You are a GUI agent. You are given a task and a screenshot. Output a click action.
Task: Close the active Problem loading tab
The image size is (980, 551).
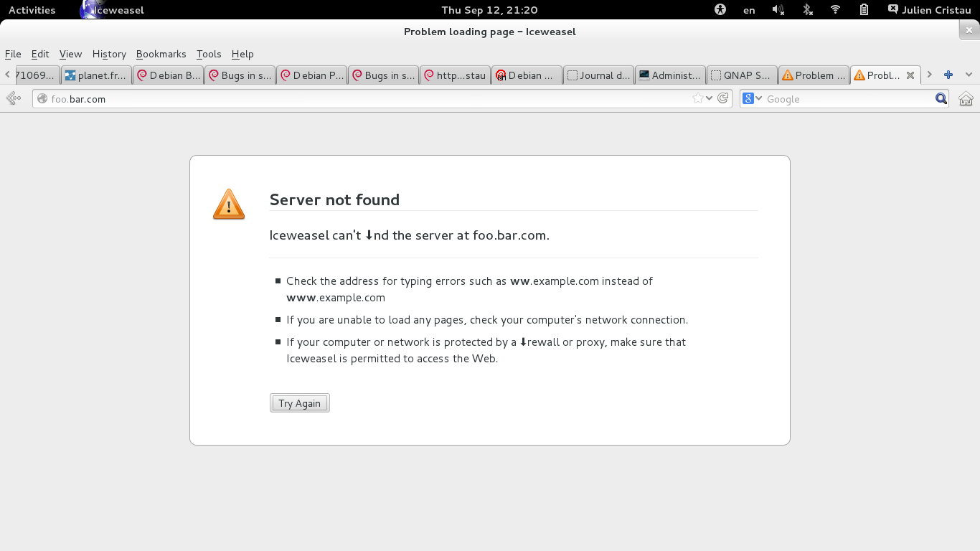point(910,75)
